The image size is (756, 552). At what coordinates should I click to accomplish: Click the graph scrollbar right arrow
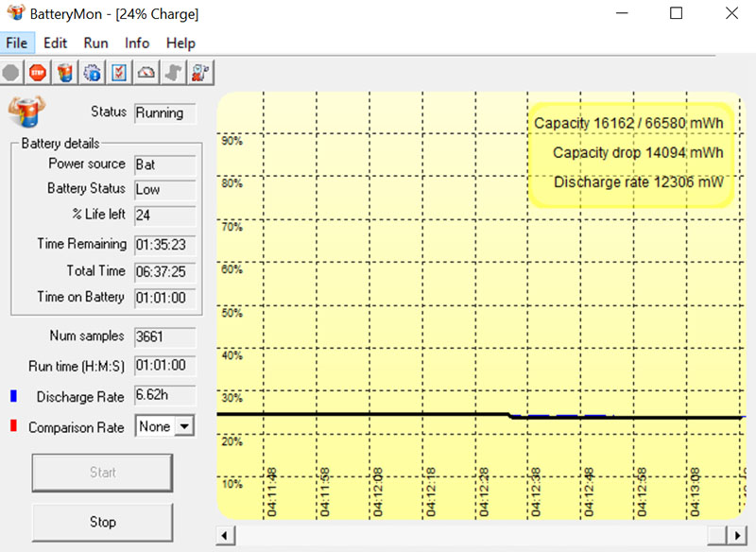coord(737,535)
